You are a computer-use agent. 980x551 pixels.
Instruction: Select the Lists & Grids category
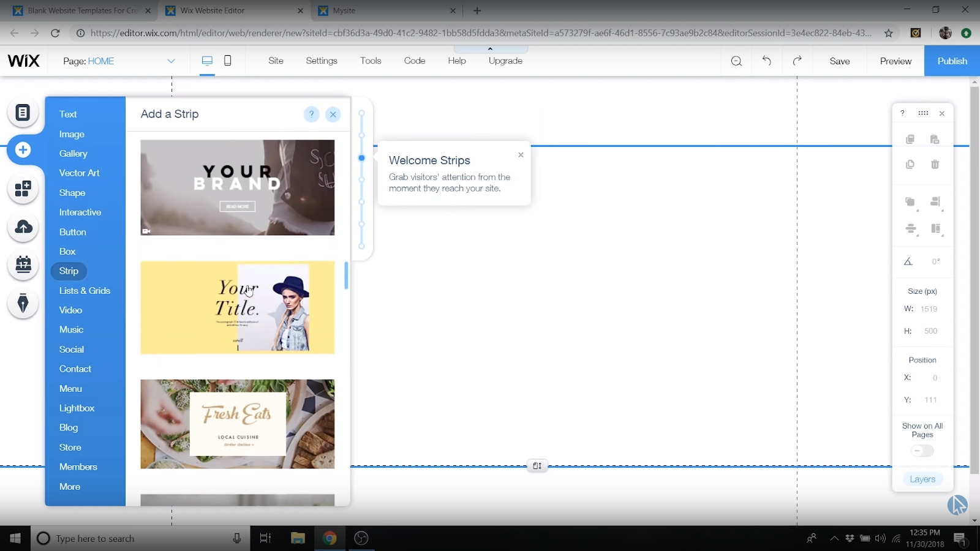click(x=85, y=291)
